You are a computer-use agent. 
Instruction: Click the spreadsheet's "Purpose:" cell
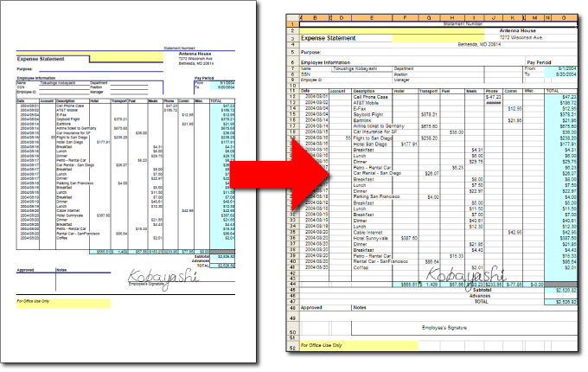[311, 53]
